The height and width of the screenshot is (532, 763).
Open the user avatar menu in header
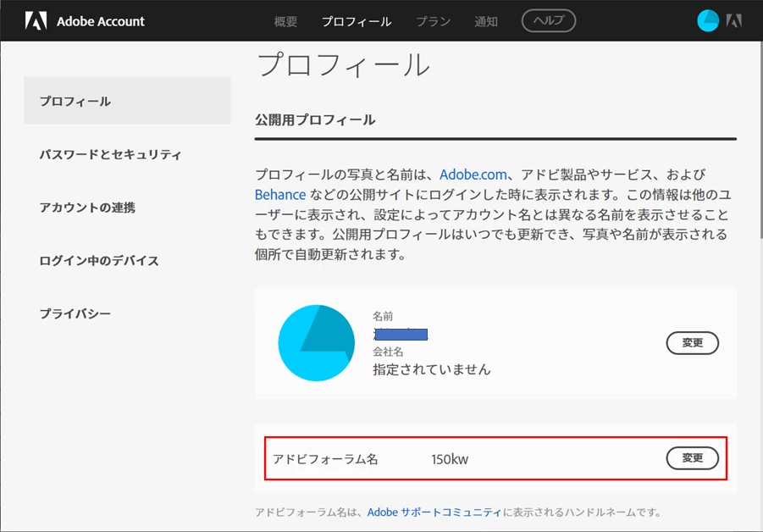(707, 21)
